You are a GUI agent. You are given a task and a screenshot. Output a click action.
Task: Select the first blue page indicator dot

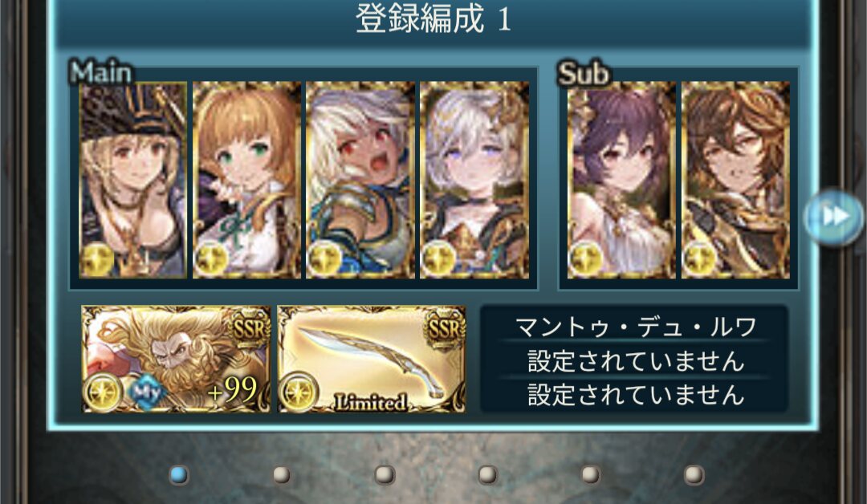click(x=178, y=475)
